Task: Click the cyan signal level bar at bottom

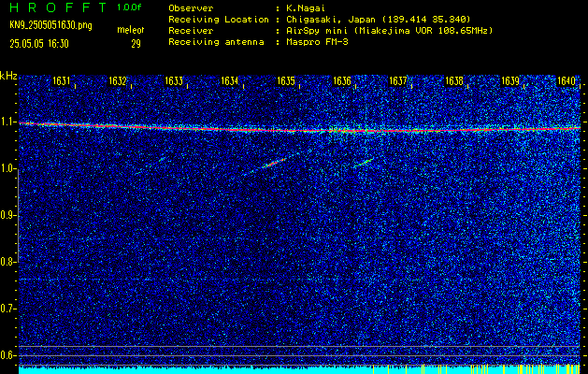Action: (x=299, y=369)
